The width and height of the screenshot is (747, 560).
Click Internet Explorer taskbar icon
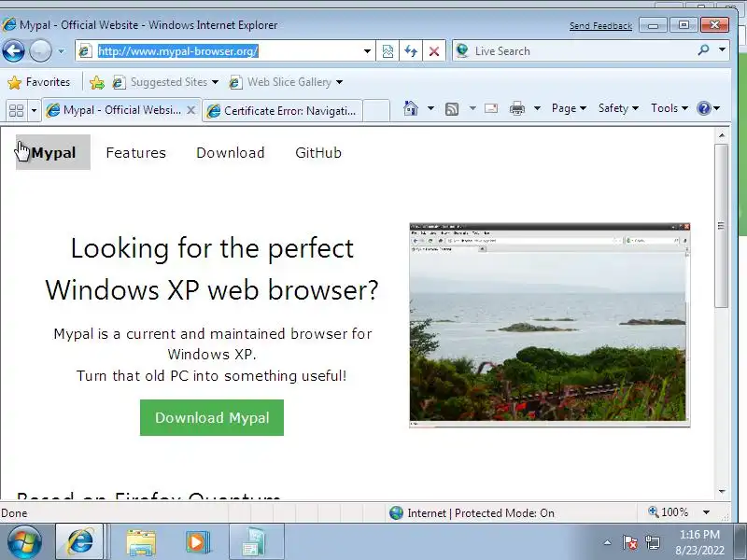[x=79, y=542]
